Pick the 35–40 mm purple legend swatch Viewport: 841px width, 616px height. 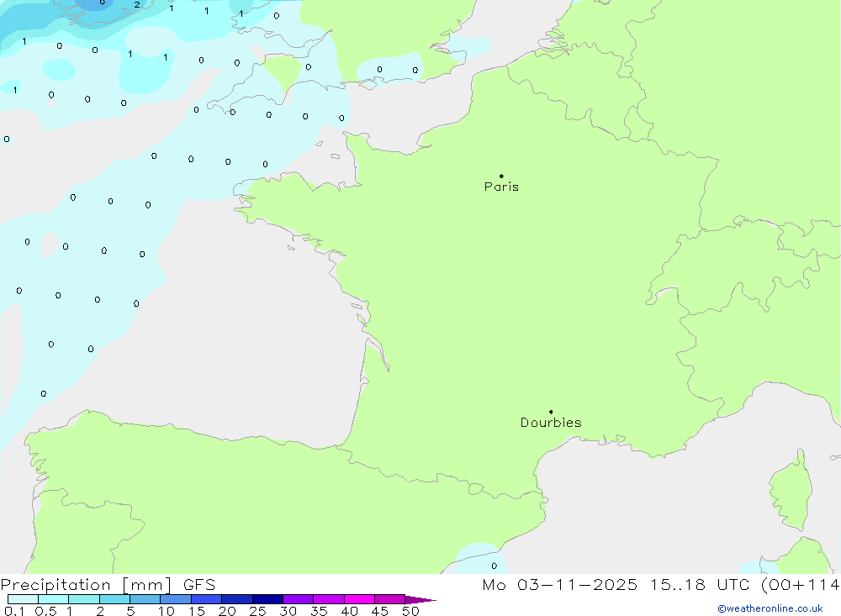[x=329, y=599]
